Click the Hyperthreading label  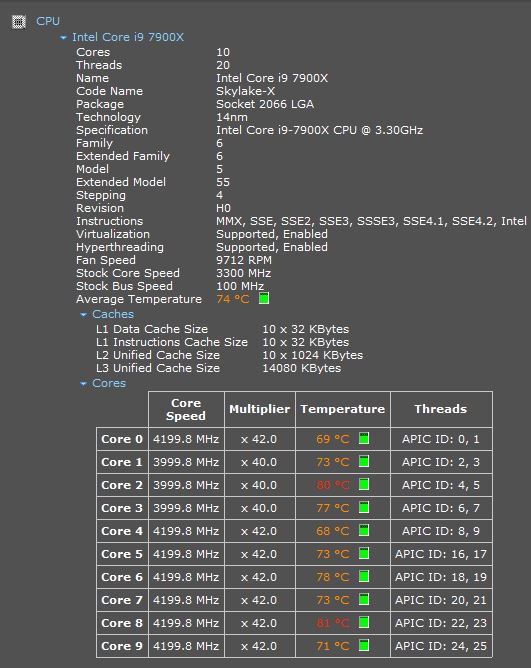(x=120, y=247)
